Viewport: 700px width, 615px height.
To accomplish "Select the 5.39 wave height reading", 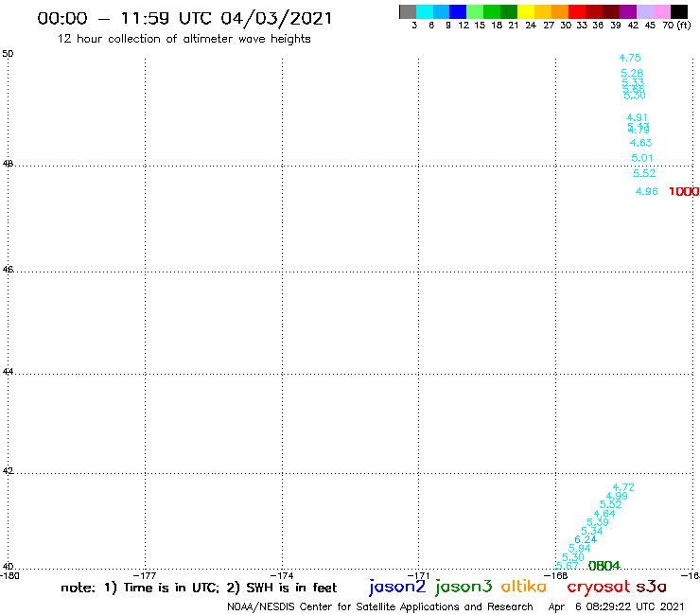I will click(x=598, y=522).
